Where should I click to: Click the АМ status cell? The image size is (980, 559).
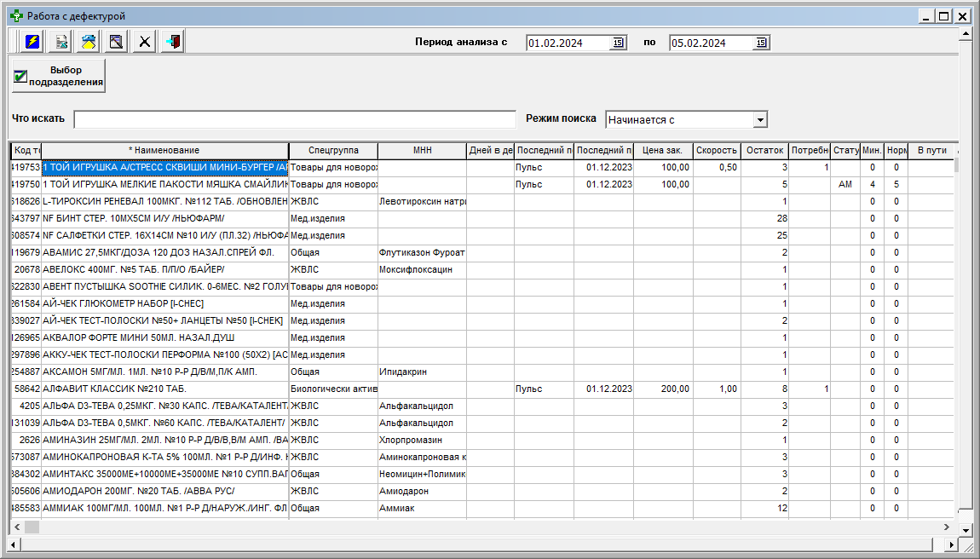pos(845,184)
